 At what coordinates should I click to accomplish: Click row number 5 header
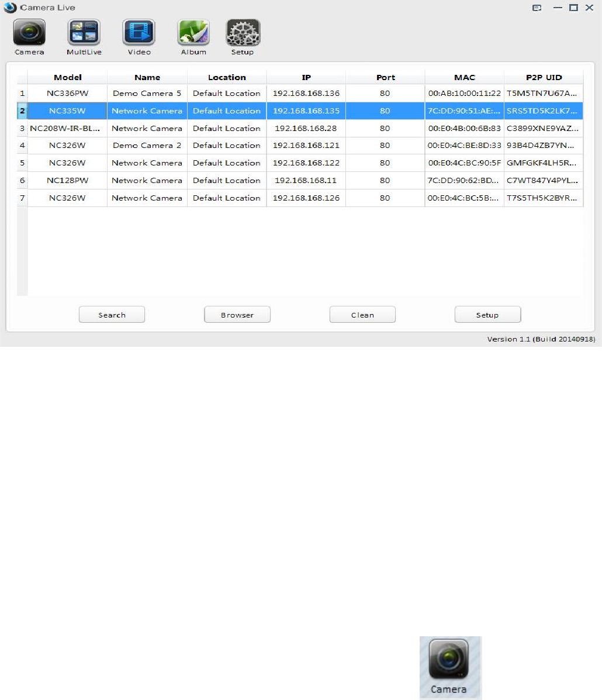coord(22,163)
